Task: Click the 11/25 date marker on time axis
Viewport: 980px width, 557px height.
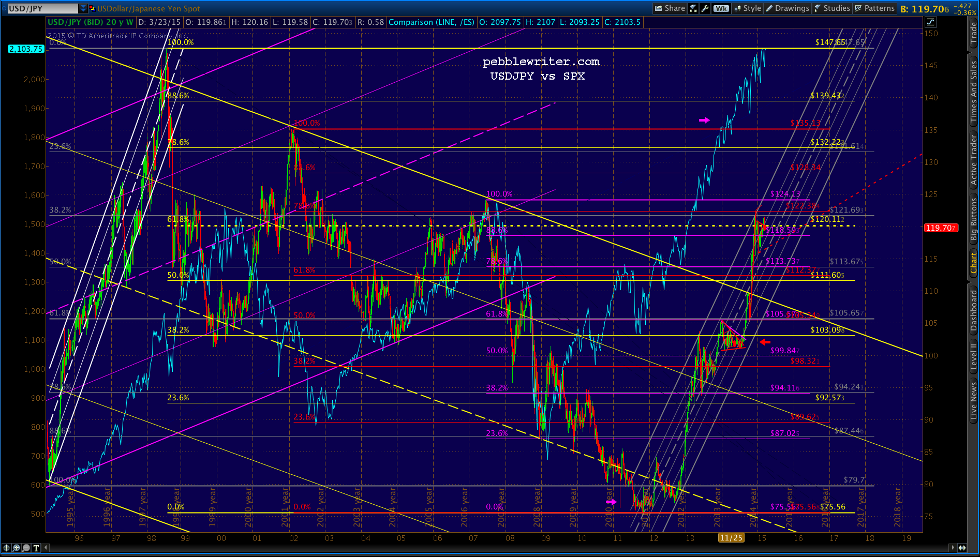Action: coord(731,538)
